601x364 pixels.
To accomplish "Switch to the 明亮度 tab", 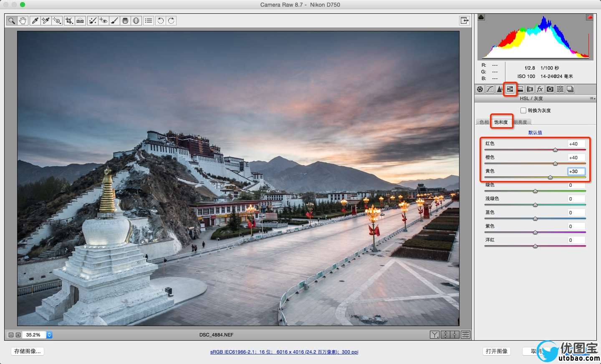I will 521,122.
